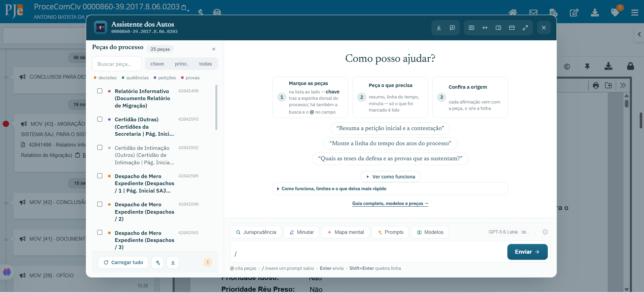This screenshot has height=293, width=644.
Task: Click the pin icon in PJe document toolbar
Action: [587, 67]
